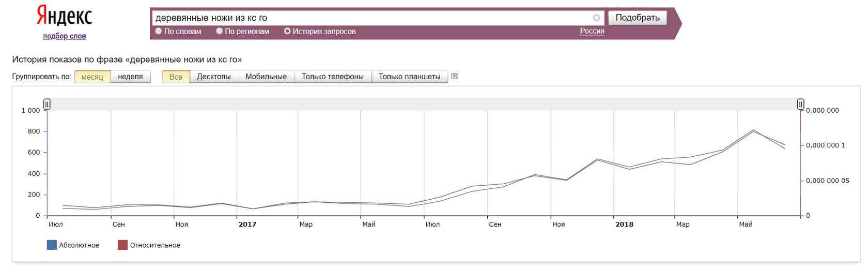Filter by Только планшеты
Image resolution: width=868 pixels, height=268 pixels.
(x=410, y=77)
